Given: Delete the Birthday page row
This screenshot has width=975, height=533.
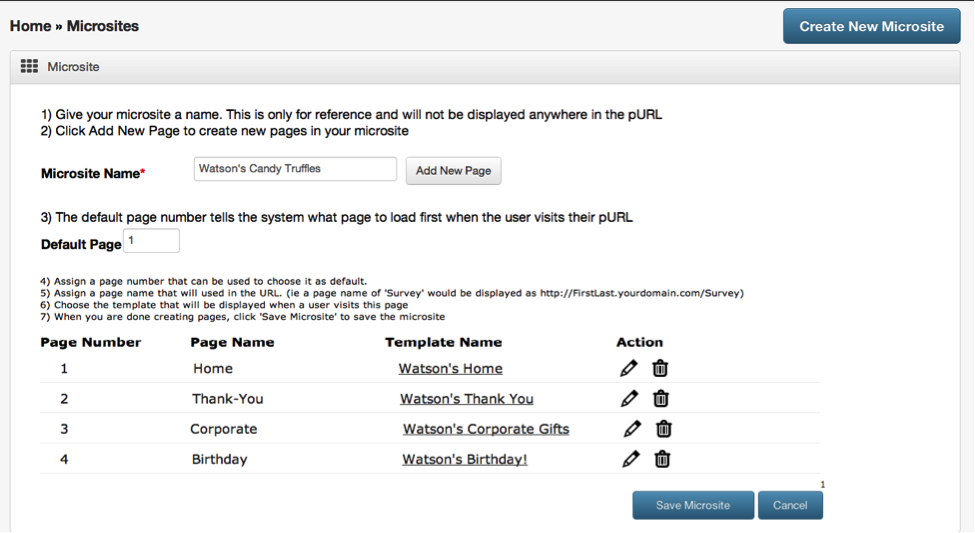Looking at the screenshot, I should (662, 459).
